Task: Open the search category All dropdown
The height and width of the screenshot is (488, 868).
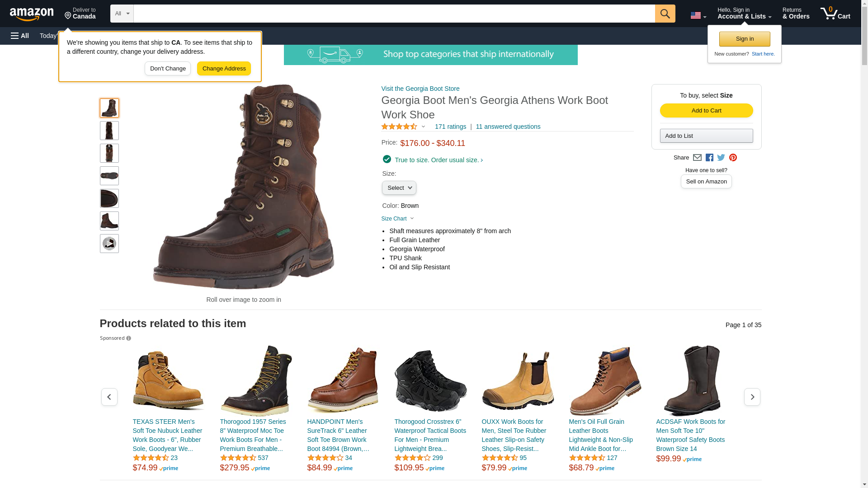Action: point(122,14)
